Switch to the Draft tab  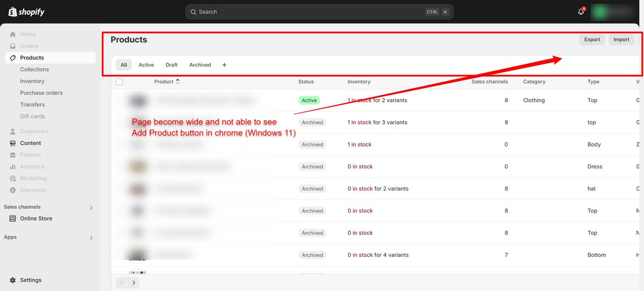tap(172, 65)
